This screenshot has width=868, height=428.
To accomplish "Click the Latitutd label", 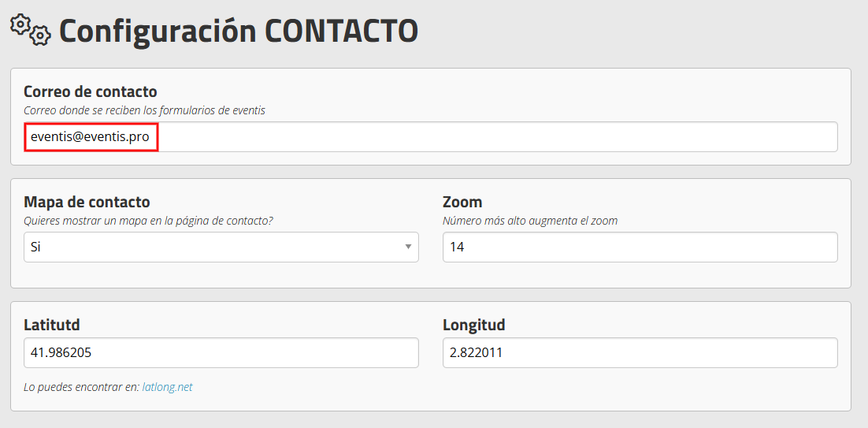I will pyautogui.click(x=52, y=325).
